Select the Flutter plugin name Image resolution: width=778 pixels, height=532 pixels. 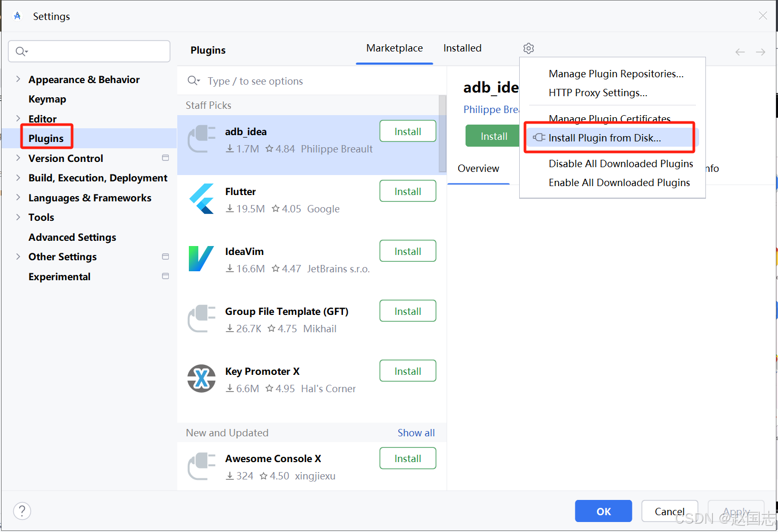pos(240,191)
